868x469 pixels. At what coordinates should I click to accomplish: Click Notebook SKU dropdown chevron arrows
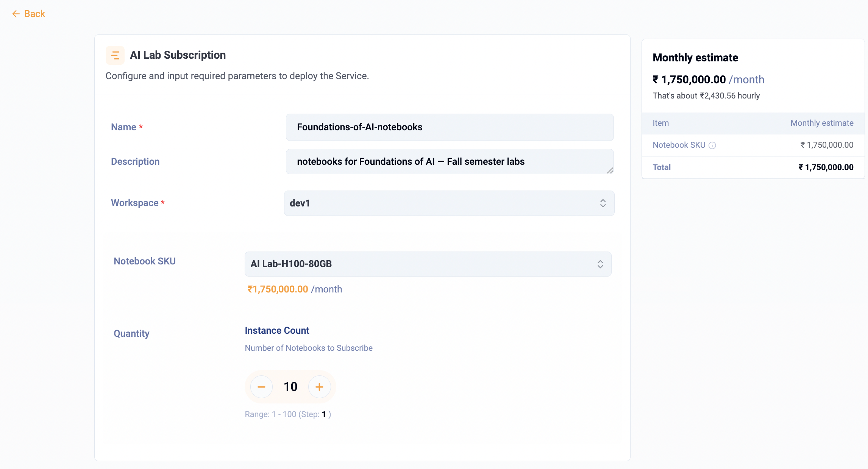[x=600, y=264]
